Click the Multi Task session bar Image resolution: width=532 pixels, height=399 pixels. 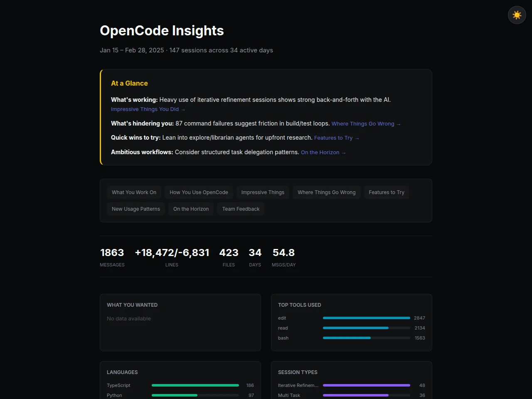click(x=367, y=395)
